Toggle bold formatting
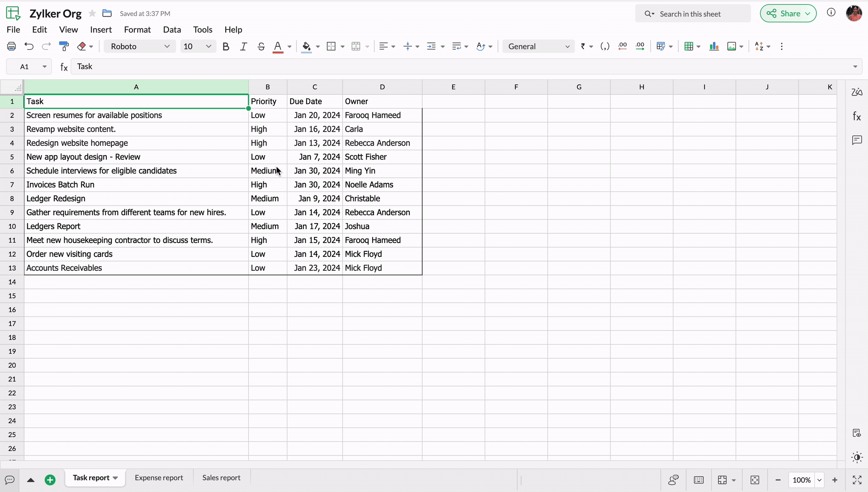The height and width of the screenshot is (492, 868). (226, 46)
